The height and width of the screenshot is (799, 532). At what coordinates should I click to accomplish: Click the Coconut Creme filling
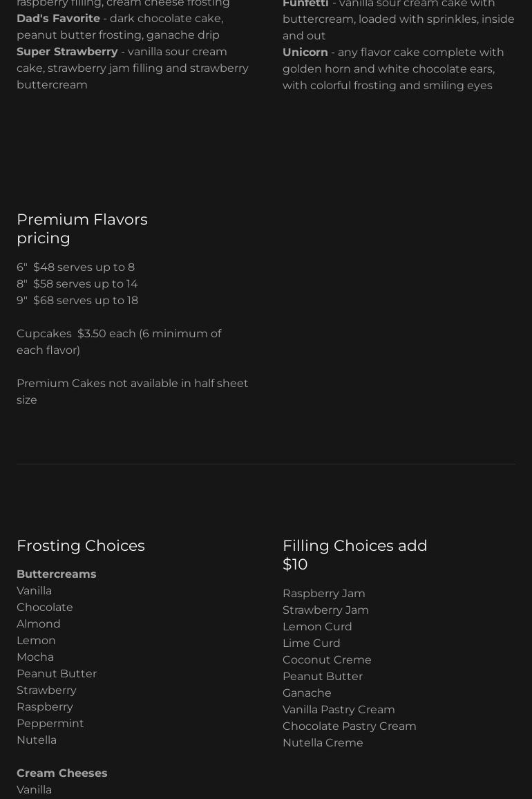point(327,660)
